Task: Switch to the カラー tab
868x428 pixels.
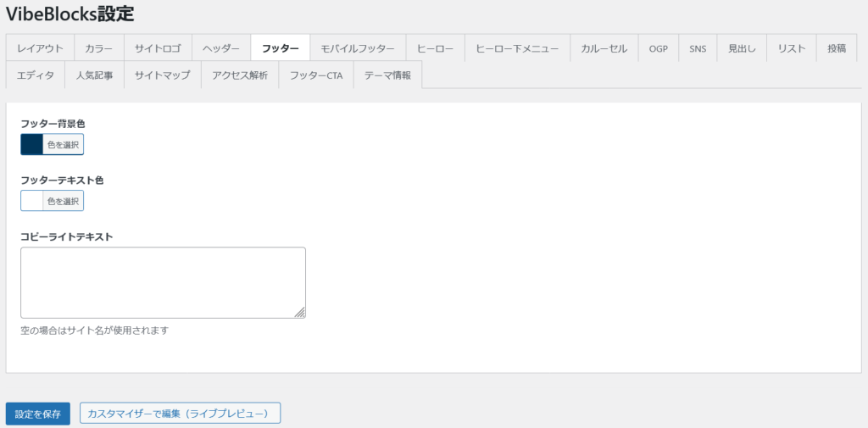Action: point(99,48)
